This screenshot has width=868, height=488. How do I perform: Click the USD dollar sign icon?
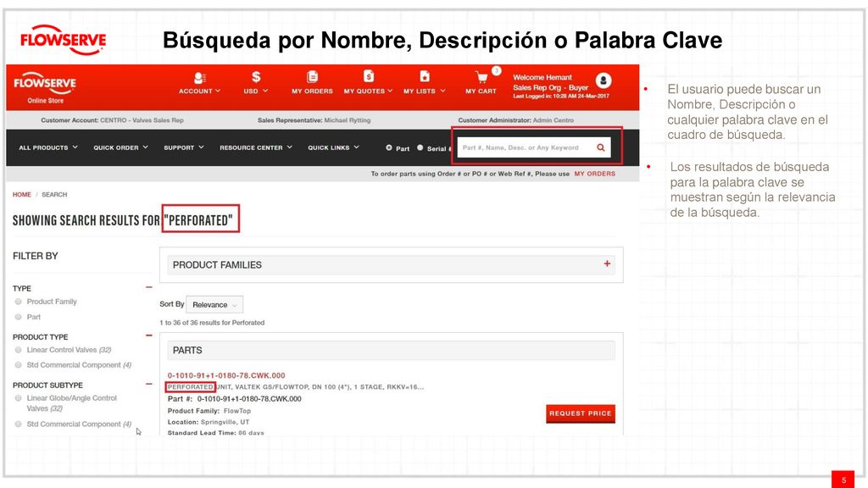(x=256, y=77)
